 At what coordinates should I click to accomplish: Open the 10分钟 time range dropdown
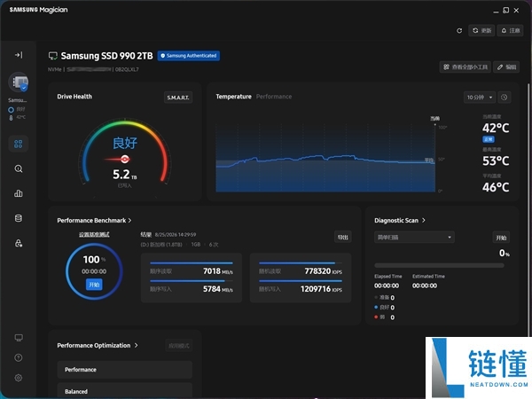tap(480, 98)
